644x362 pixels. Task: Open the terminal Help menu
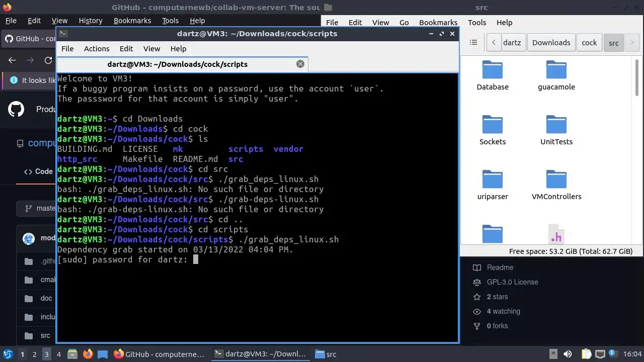178,49
